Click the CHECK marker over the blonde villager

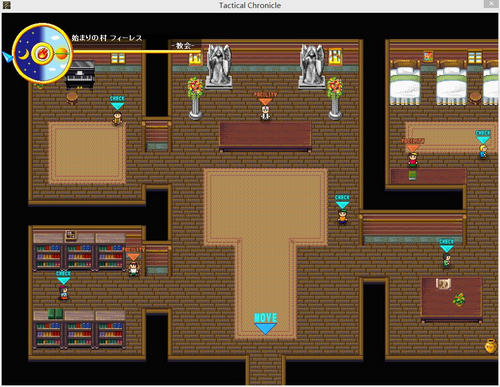(x=483, y=137)
